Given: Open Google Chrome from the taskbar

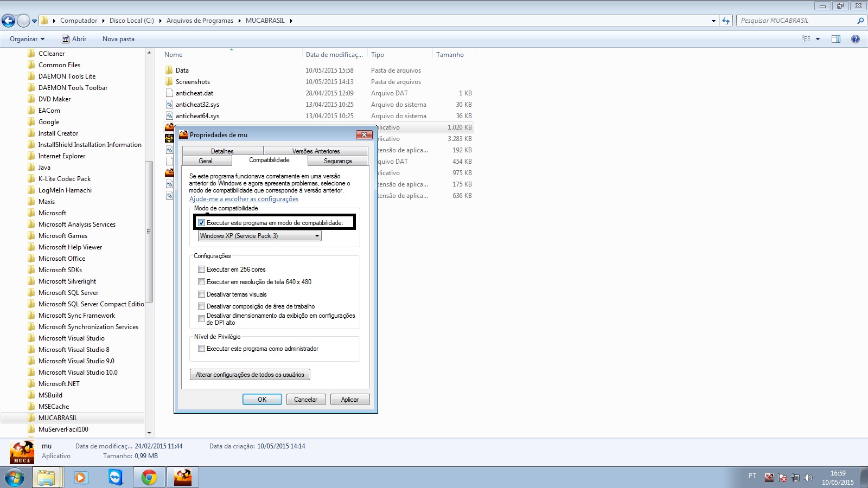Looking at the screenshot, I should tap(149, 477).
